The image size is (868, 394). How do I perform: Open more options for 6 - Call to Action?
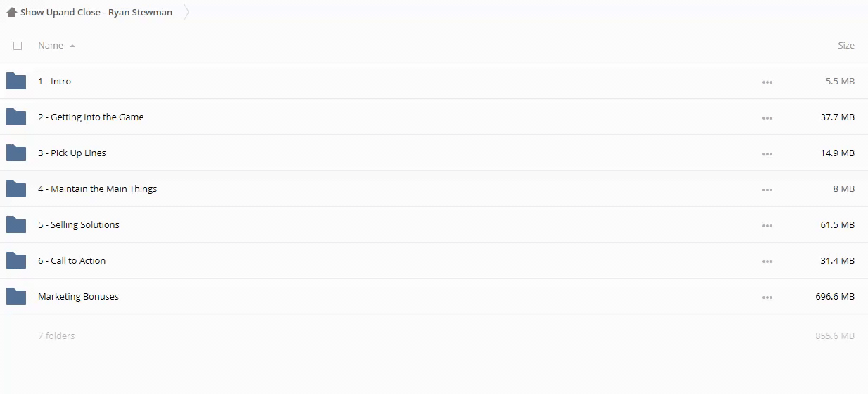767,262
